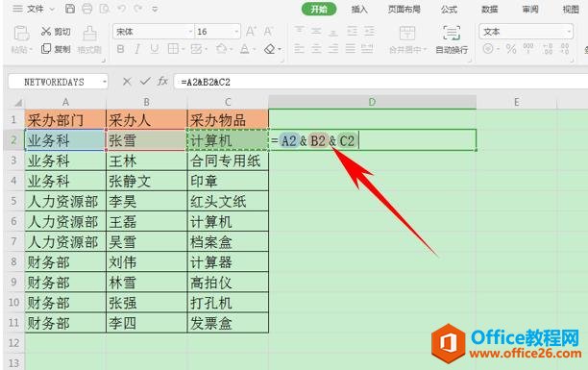Viewport: 588px width, 370px height.
Task: Align text to the left
Action: [x=299, y=48]
